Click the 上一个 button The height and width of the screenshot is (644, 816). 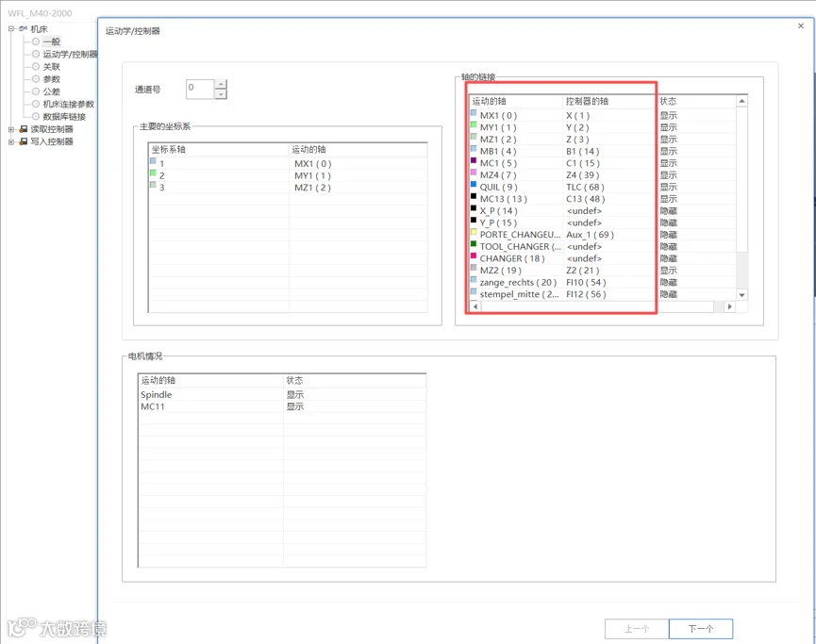pyautogui.click(x=637, y=629)
